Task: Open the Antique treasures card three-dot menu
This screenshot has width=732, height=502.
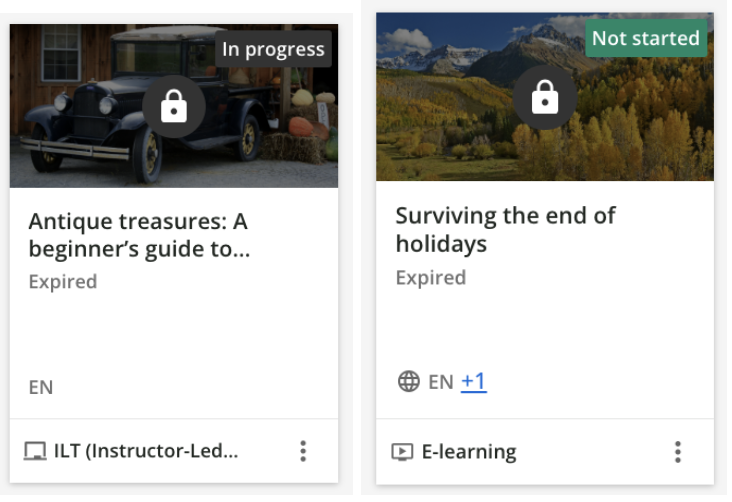Action: click(x=303, y=451)
